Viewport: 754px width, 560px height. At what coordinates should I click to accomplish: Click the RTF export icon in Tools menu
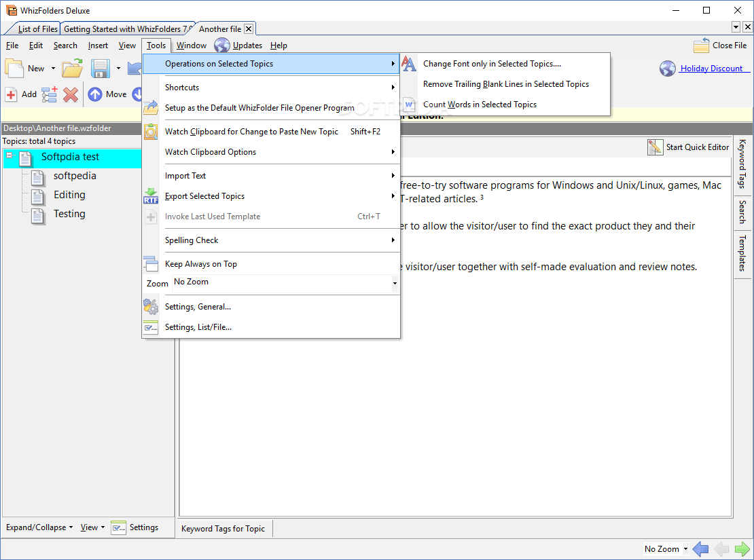151,196
